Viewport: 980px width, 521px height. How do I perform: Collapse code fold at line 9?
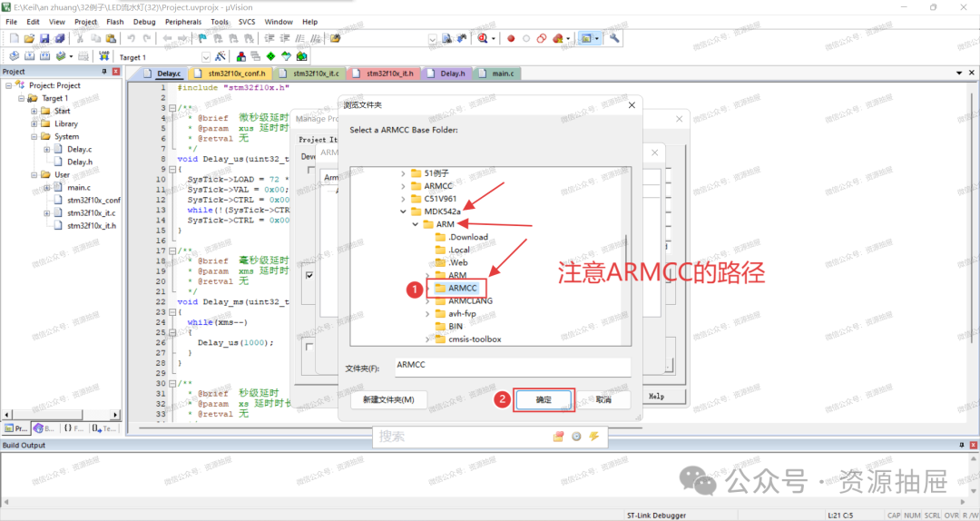pyautogui.click(x=171, y=169)
